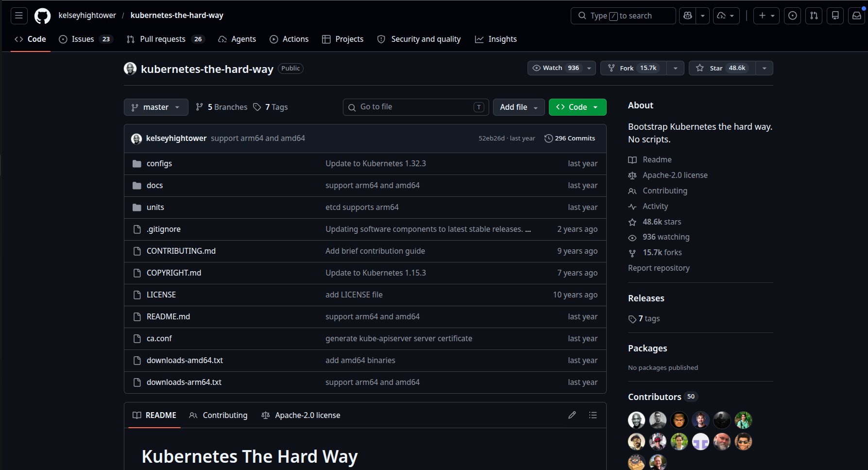Open the Copilot dropdown arrow in header
868x470 pixels.
coord(702,16)
